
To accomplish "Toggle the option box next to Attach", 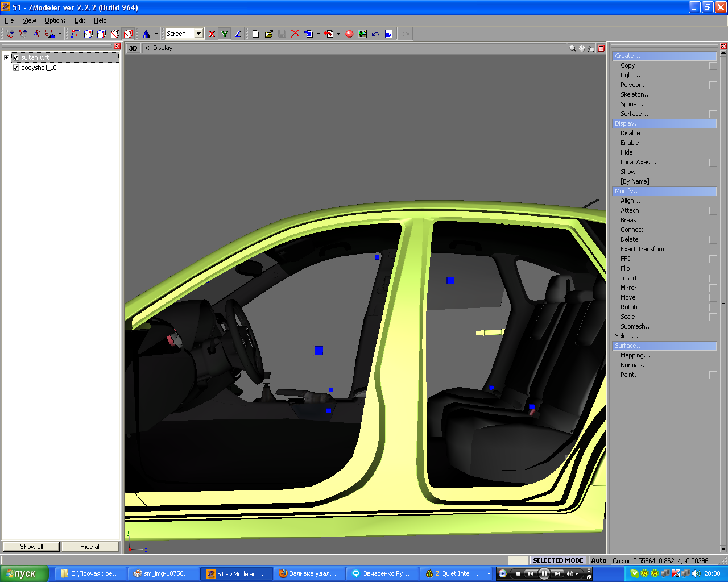I will pyautogui.click(x=713, y=211).
